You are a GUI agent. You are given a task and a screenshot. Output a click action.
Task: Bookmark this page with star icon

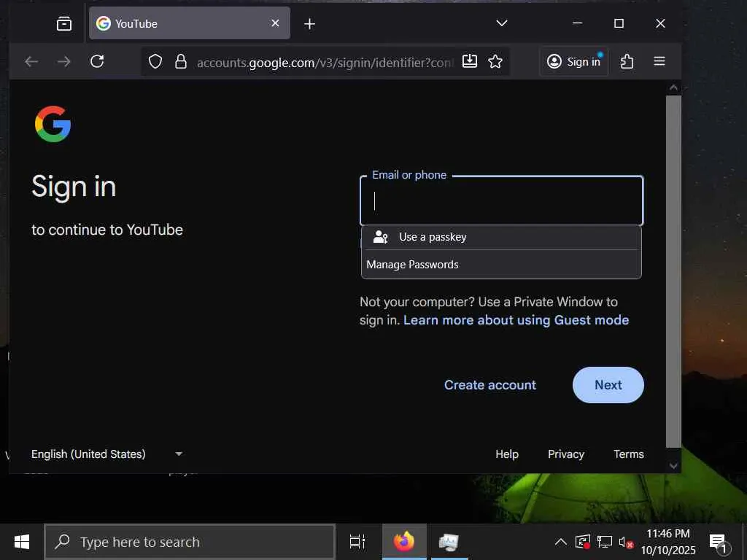point(495,61)
